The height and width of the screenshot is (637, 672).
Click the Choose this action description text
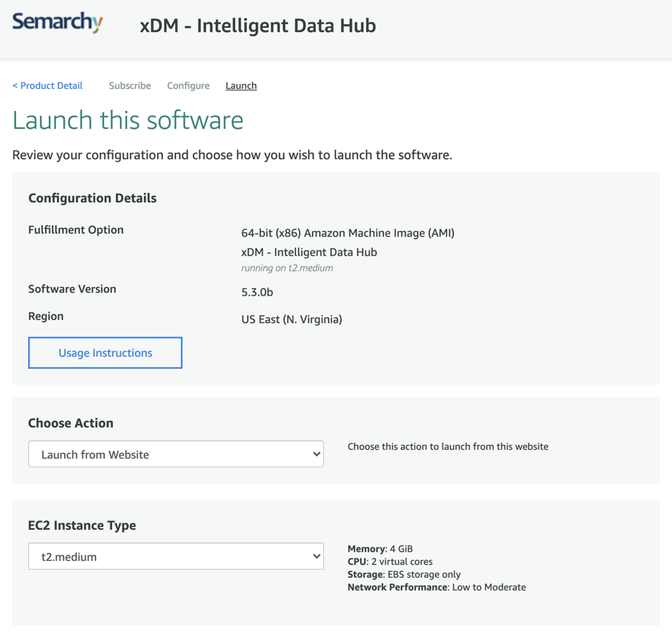click(448, 447)
